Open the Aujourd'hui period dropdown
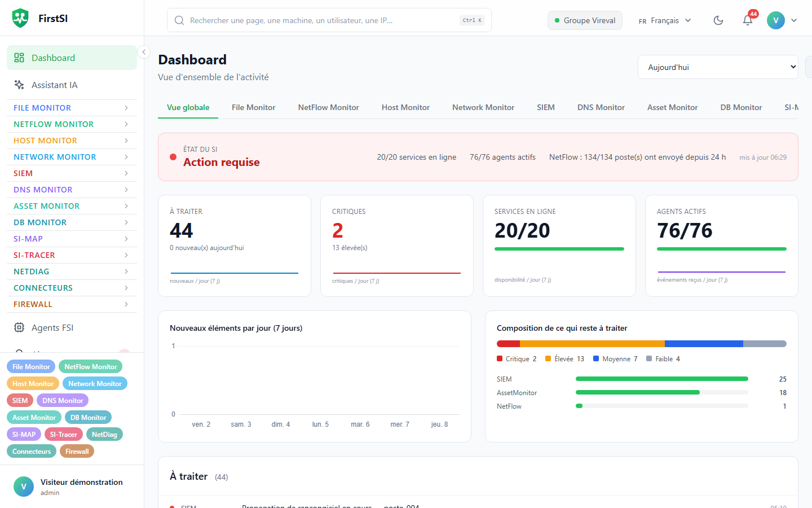Viewport: 812px width, 508px height. click(718, 67)
